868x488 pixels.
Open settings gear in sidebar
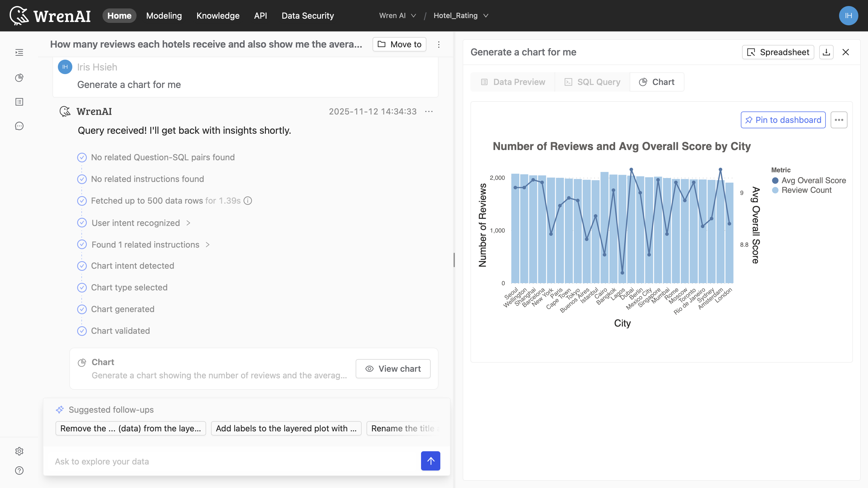point(19,451)
